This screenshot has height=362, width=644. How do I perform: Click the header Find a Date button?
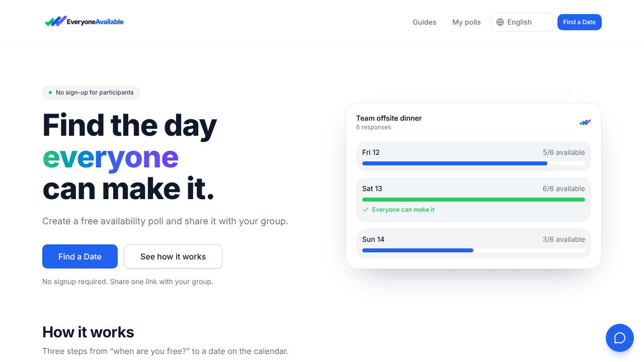[x=580, y=22]
